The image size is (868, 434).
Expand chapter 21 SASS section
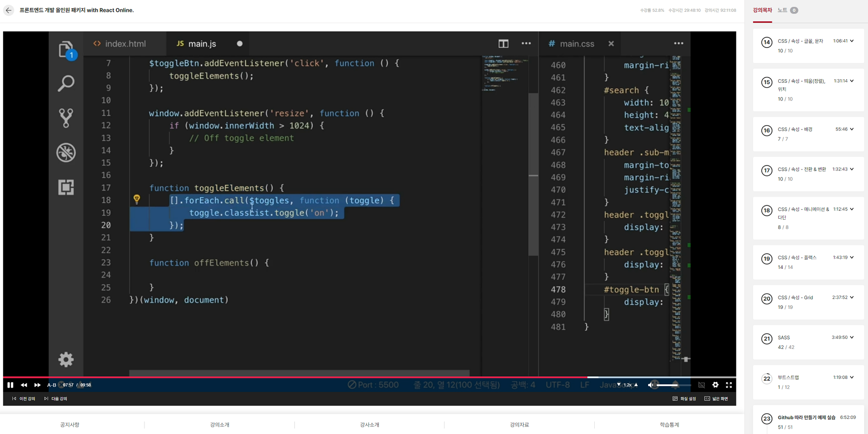click(x=852, y=337)
